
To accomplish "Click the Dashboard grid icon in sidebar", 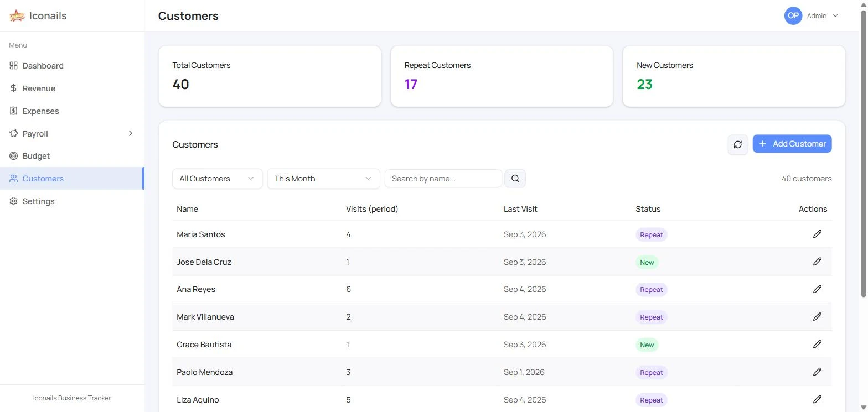I will click(14, 65).
